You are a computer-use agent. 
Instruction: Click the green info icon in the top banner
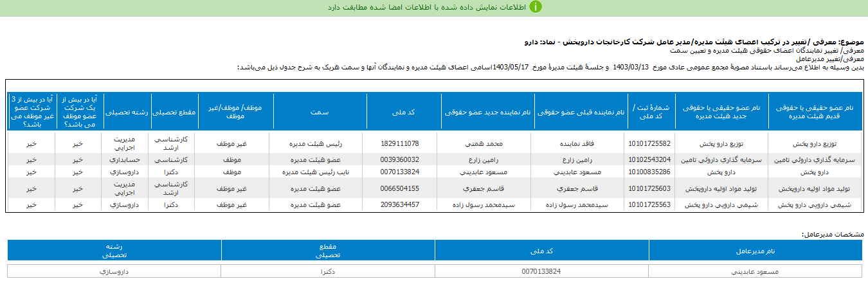tap(535, 7)
